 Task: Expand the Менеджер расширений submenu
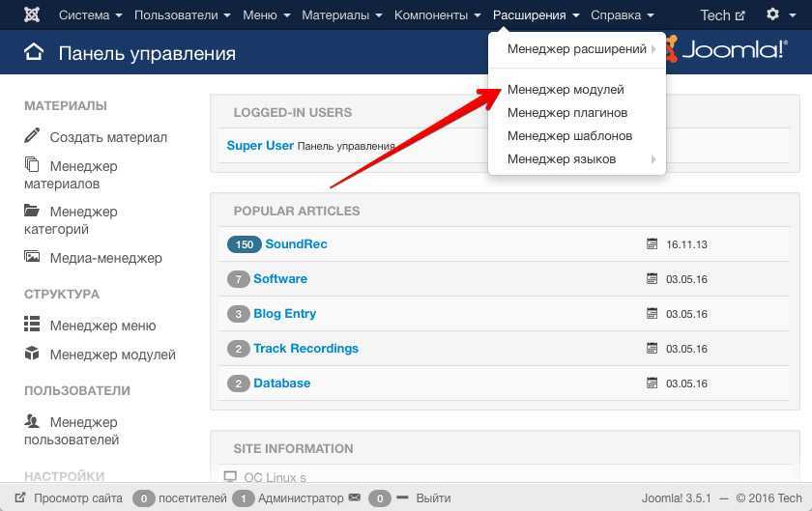tap(577, 48)
